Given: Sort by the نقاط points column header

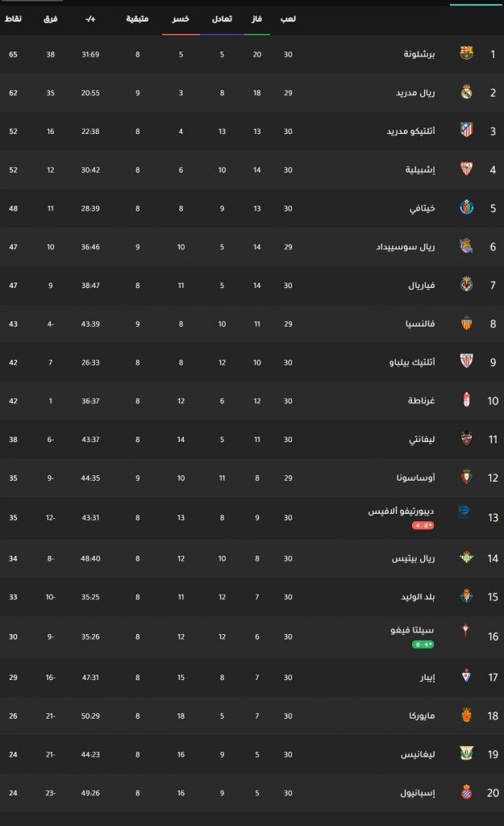Looking at the screenshot, I should [x=13, y=19].
